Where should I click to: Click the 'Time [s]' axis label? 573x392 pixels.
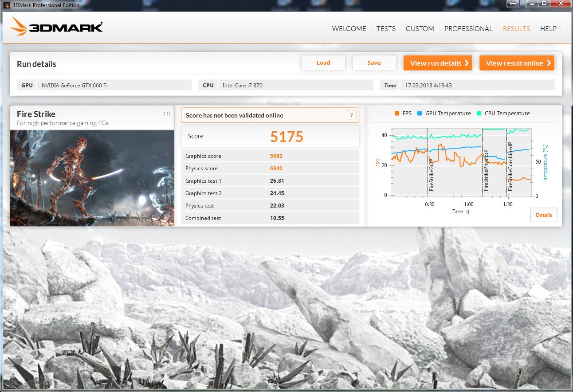point(461,212)
